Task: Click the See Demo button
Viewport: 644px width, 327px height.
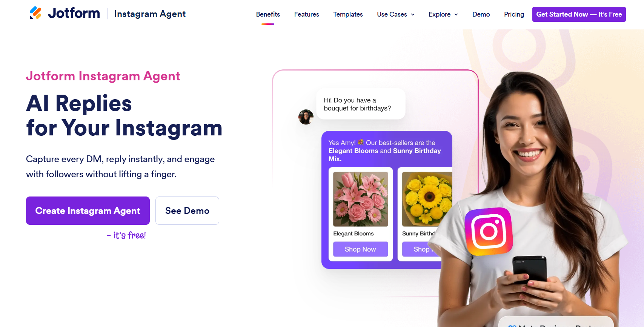Action: (187, 210)
